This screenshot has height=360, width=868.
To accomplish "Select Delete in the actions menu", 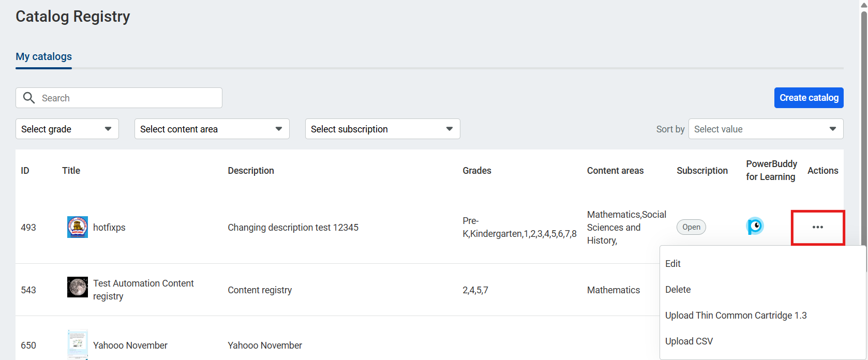I will [x=678, y=290].
